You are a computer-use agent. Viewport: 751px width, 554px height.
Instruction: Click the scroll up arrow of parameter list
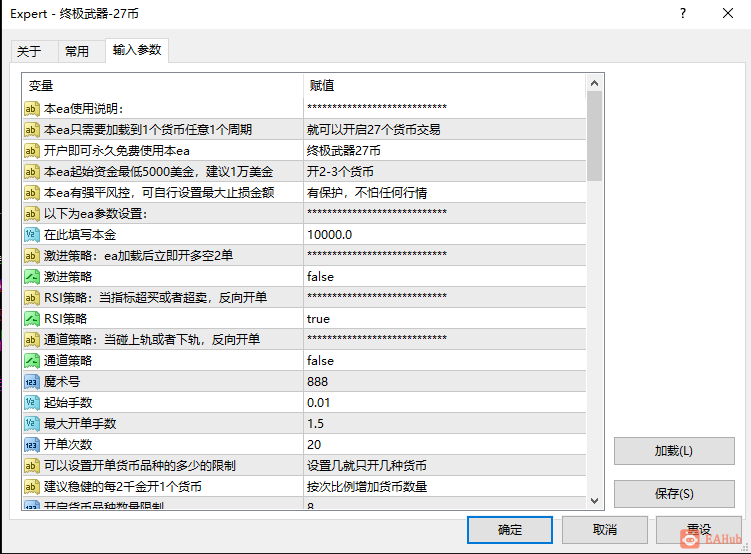click(x=594, y=83)
